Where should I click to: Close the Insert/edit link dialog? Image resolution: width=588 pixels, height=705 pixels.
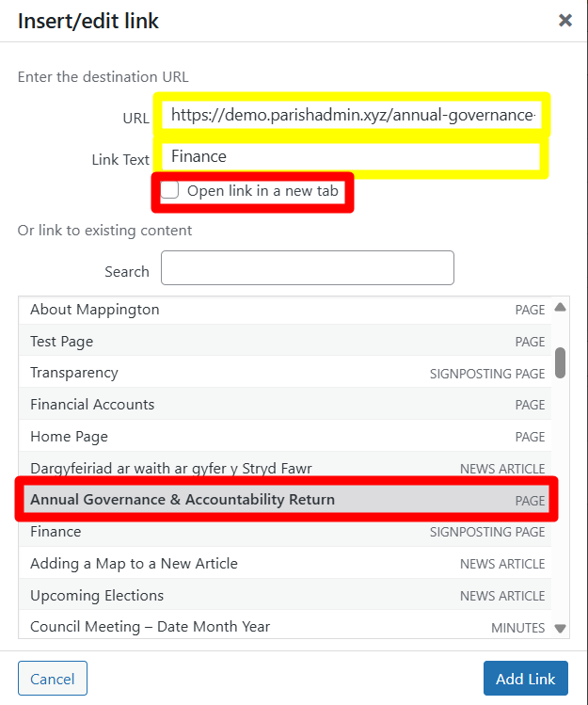(x=565, y=20)
